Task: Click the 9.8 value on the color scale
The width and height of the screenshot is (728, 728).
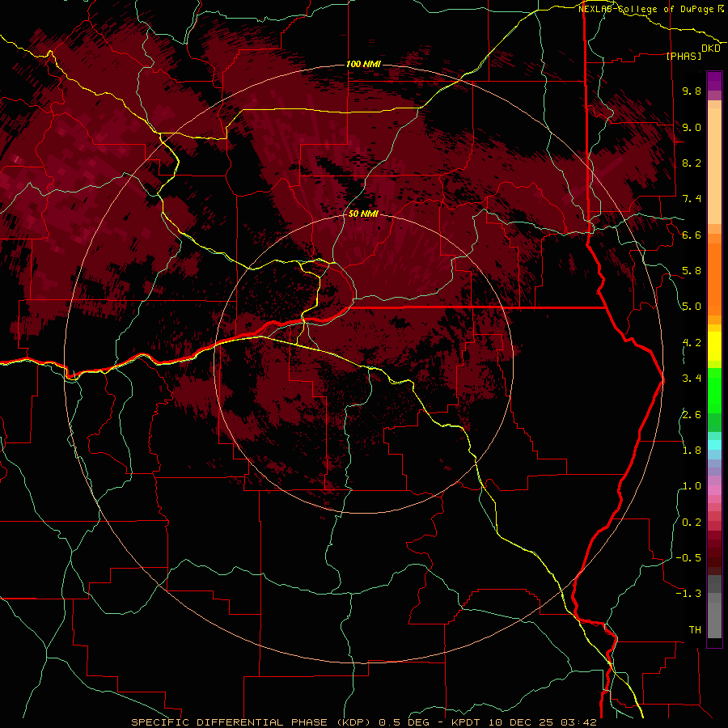Action: pyautogui.click(x=692, y=91)
